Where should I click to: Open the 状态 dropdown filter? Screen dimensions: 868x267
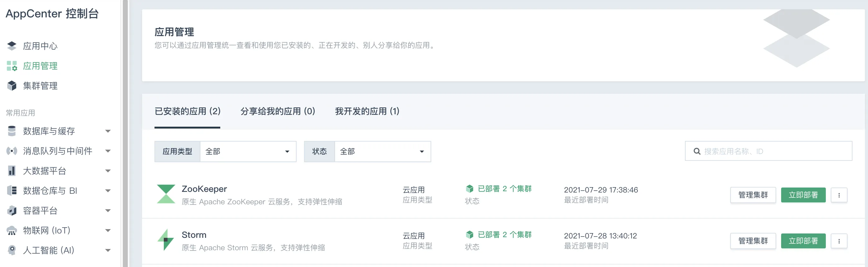pyautogui.click(x=383, y=152)
